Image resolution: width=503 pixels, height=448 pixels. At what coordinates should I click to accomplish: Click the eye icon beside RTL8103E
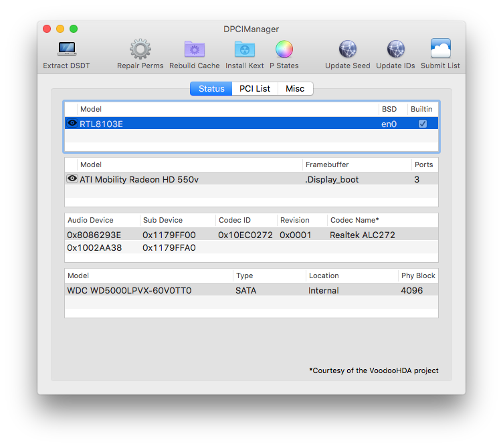click(x=72, y=124)
